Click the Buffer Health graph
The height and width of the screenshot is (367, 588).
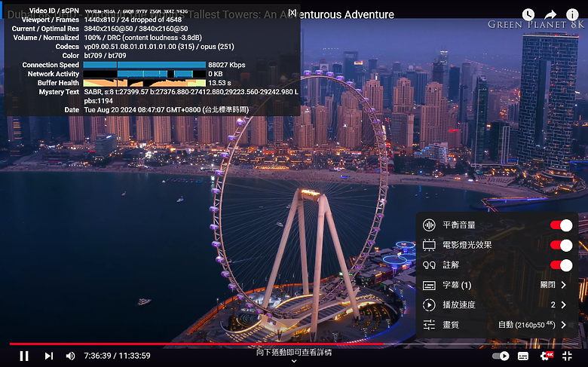coord(145,83)
